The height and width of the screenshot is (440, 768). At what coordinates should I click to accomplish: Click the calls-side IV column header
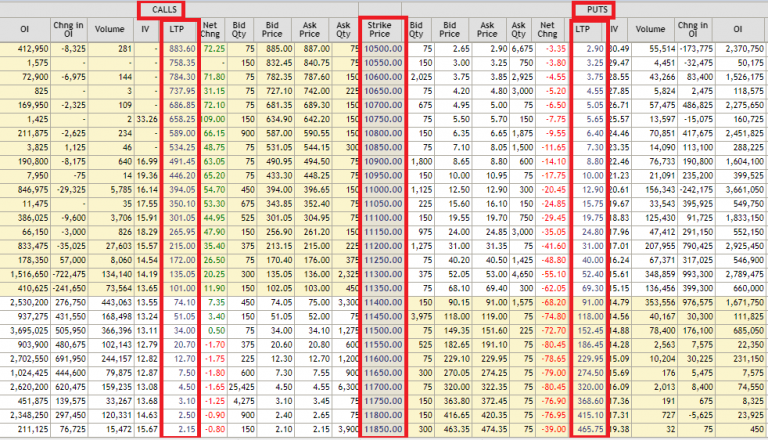point(145,29)
